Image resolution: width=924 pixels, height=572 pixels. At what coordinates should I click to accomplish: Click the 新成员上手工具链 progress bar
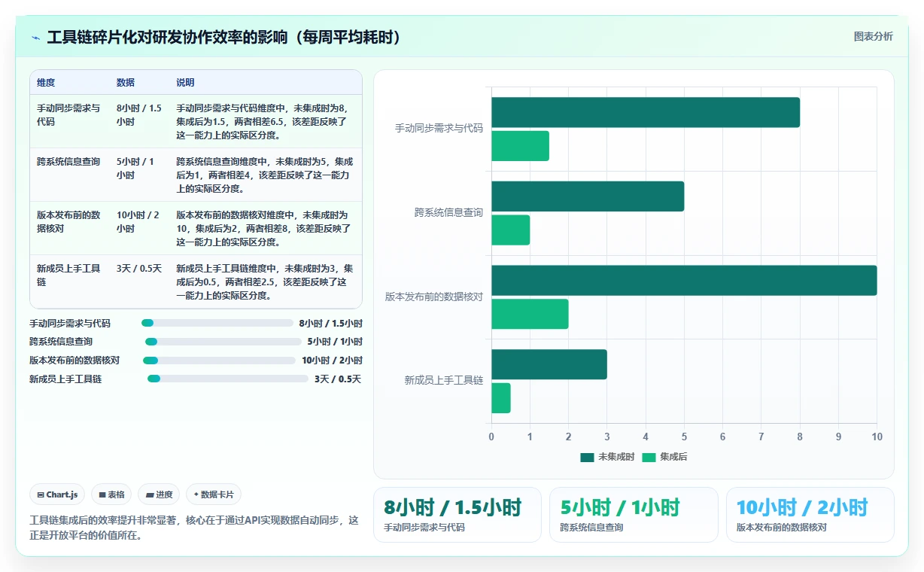click(x=228, y=379)
